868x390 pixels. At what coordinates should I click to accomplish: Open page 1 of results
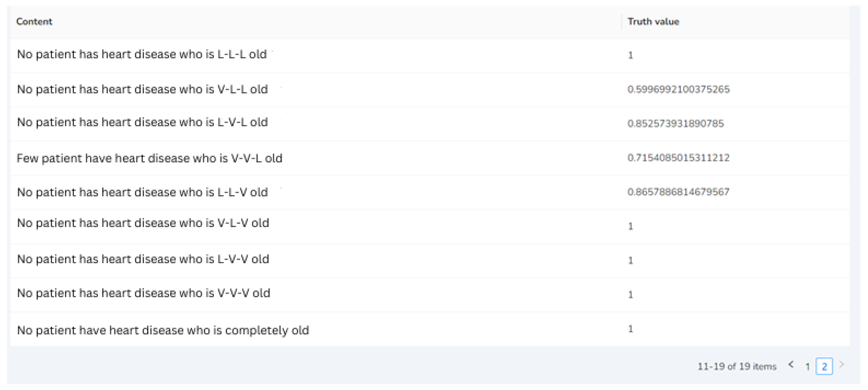[x=808, y=366]
